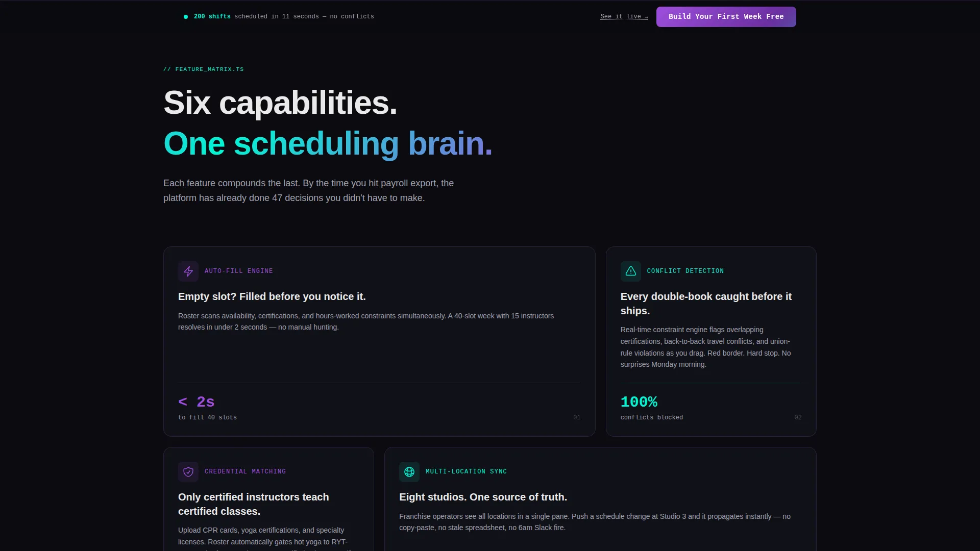Image resolution: width=980 pixels, height=551 pixels.
Task: Click the One scheduling brain. gradient headline
Action: (328, 143)
